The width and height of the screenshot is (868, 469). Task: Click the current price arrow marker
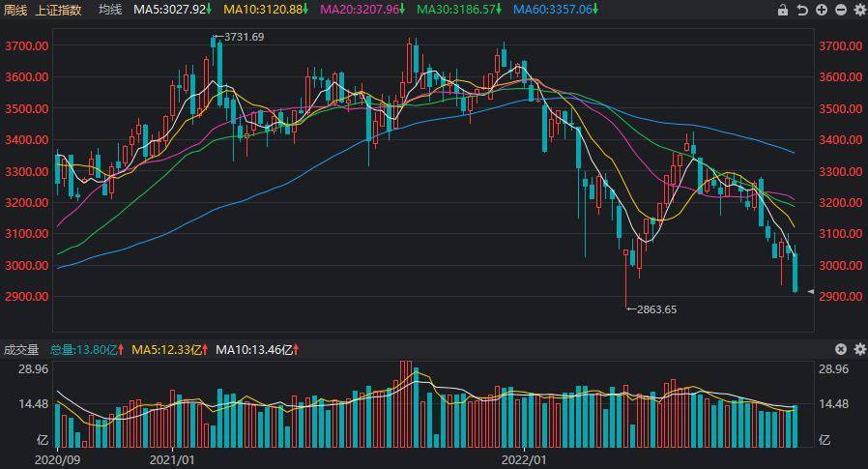click(811, 291)
